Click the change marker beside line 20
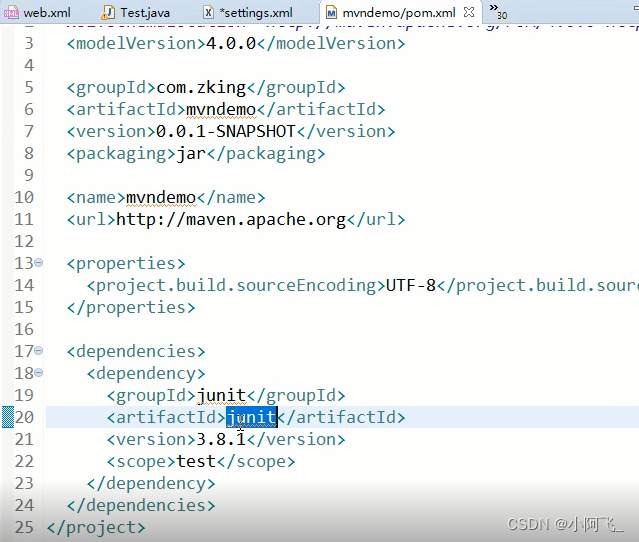Image resolution: width=639 pixels, height=542 pixels. pyautogui.click(x=8, y=417)
